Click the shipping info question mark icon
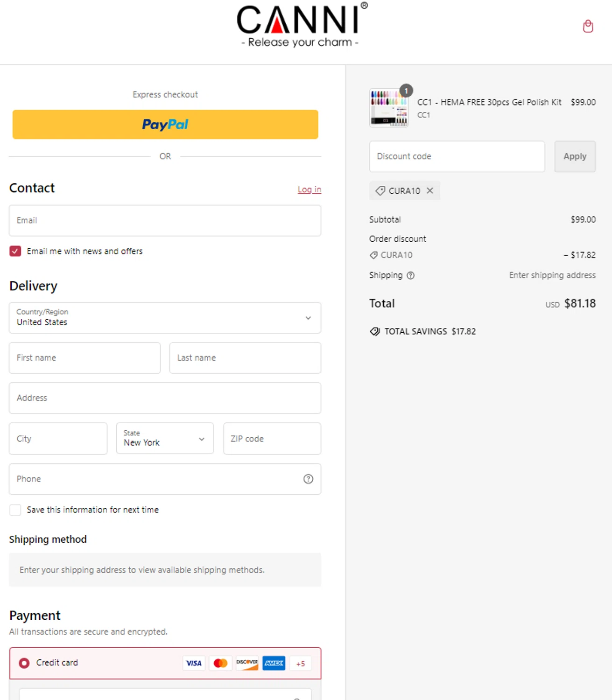The image size is (612, 700). pos(411,275)
